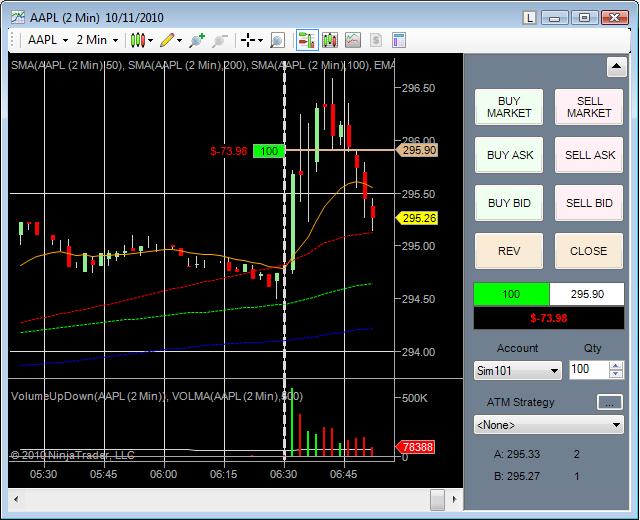Click the NinjaTrader chart window icon
Viewport: 640px width, 520px height.
18,17
